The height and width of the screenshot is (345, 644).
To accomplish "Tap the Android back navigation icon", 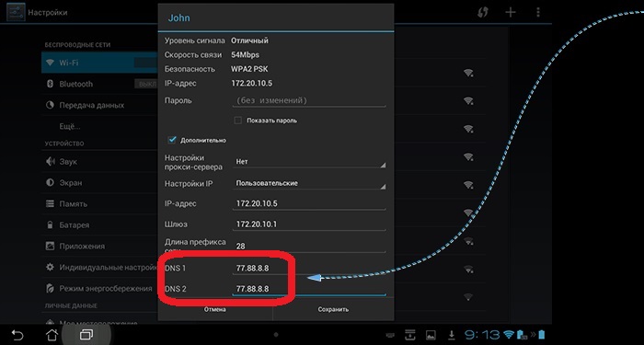I will tap(17, 334).
